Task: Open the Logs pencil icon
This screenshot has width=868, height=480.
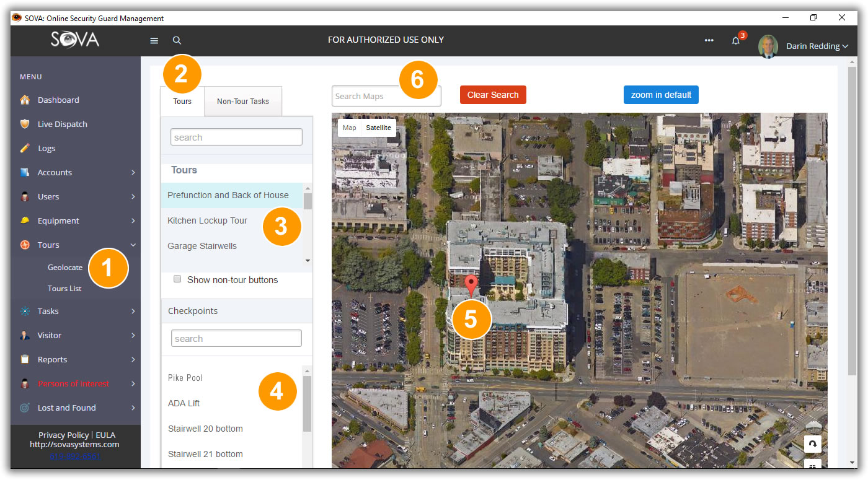Action: click(x=25, y=148)
